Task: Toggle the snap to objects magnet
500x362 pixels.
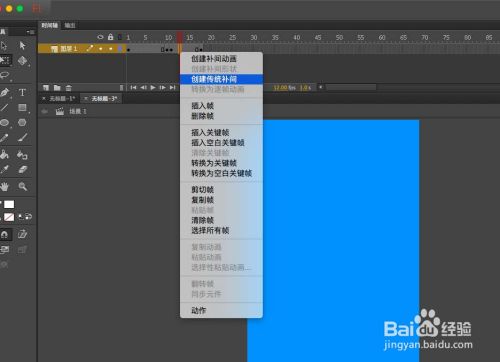Action: click(x=5, y=235)
